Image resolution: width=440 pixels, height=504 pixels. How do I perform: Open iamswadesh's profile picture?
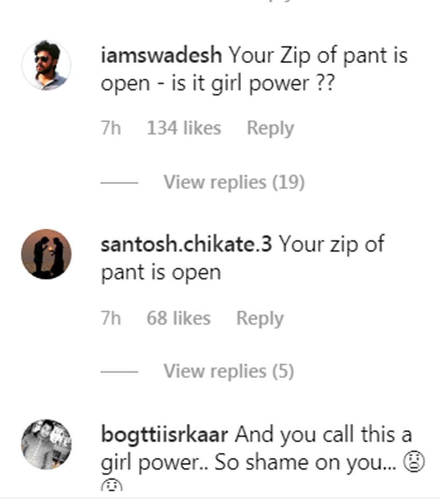46,65
